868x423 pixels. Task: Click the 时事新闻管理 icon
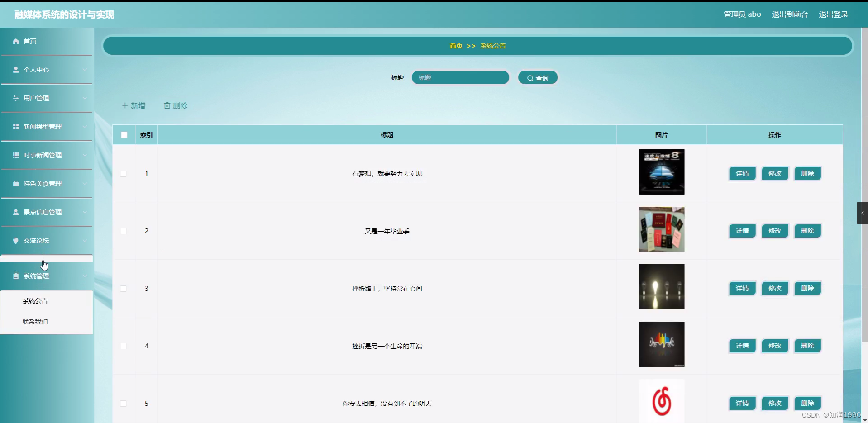click(x=15, y=155)
